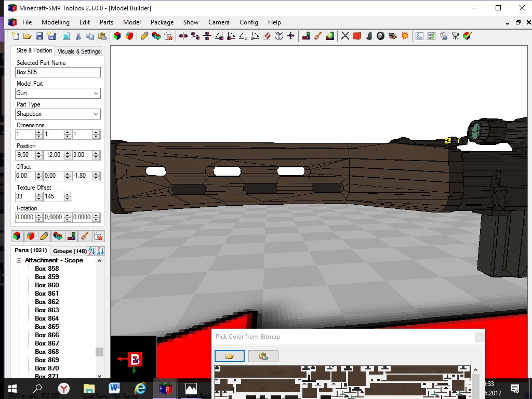The image size is (532, 399).
Task: Decrease the first Rotation value with its down arrow
Action: pyautogui.click(x=39, y=220)
